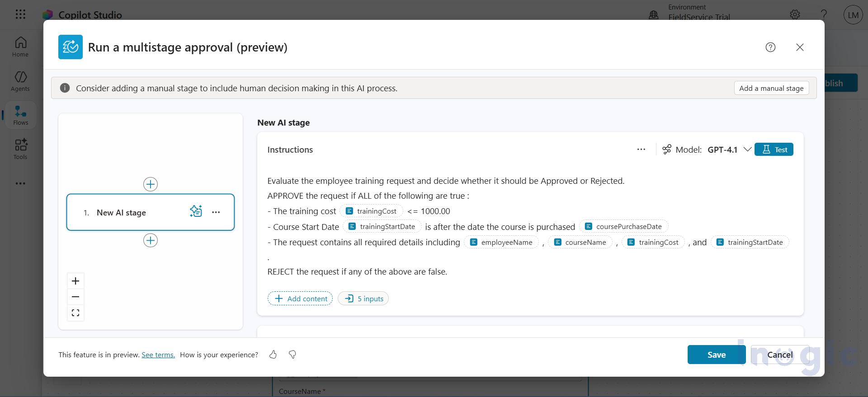Add a stage below New AI stage

pos(151,240)
